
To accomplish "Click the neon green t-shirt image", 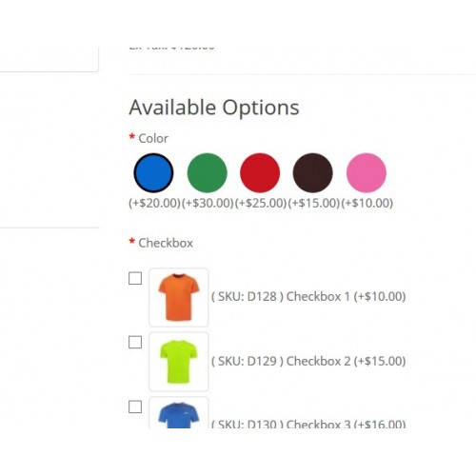I will point(179,362).
